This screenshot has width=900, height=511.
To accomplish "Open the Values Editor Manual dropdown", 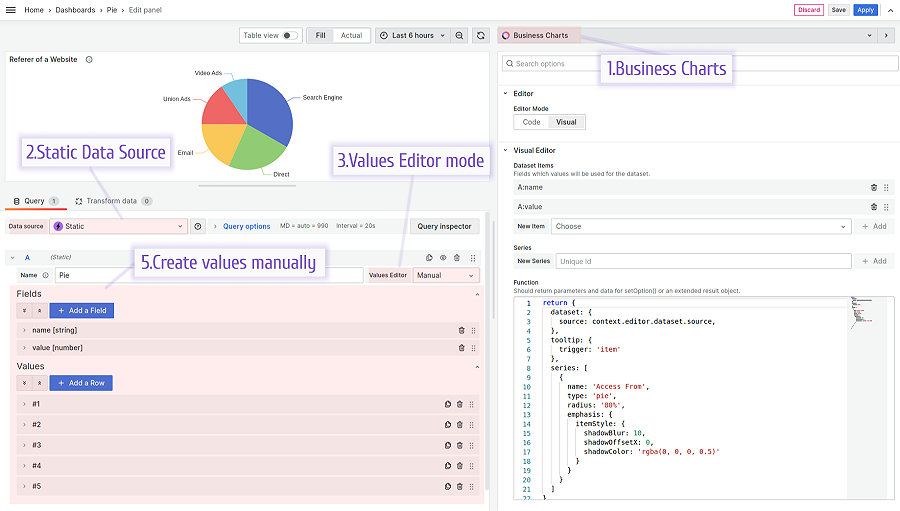I will pyautogui.click(x=446, y=275).
